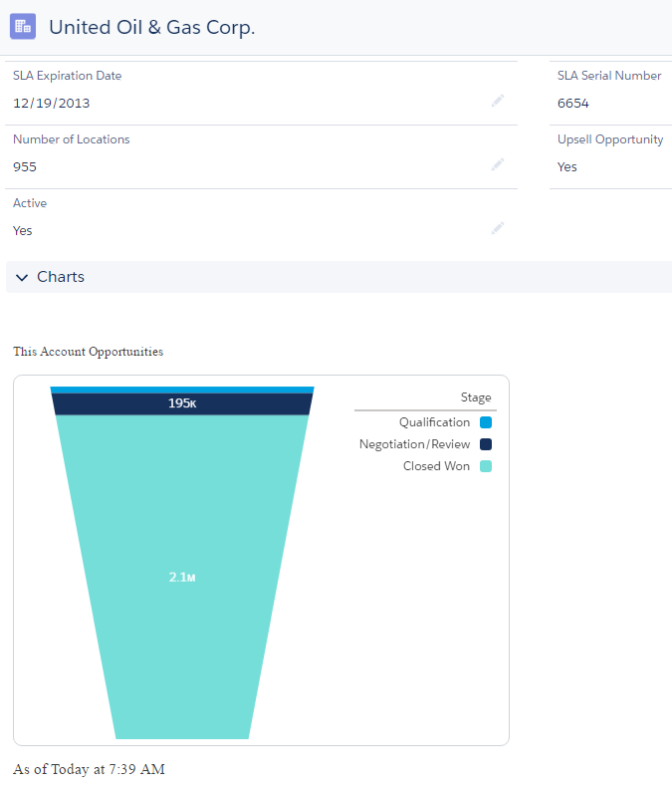Click the 195K funnel segment
Viewport: 672px width, 791px height.
[x=182, y=403]
